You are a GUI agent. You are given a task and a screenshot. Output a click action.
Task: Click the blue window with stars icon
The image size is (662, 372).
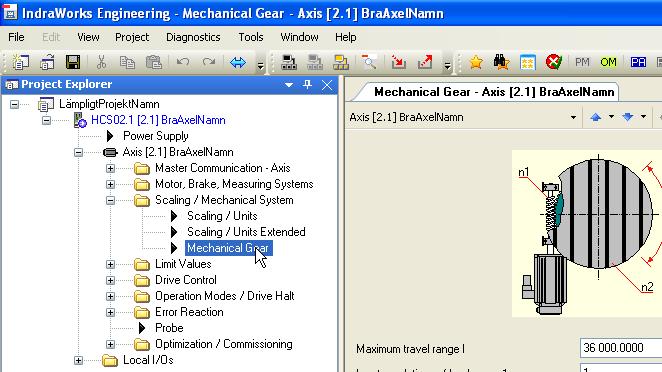click(528, 62)
